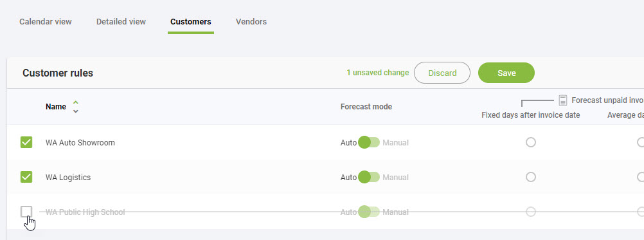Uncheck the WA Auto Showroom checkbox
The width and height of the screenshot is (644, 240).
[x=26, y=142]
